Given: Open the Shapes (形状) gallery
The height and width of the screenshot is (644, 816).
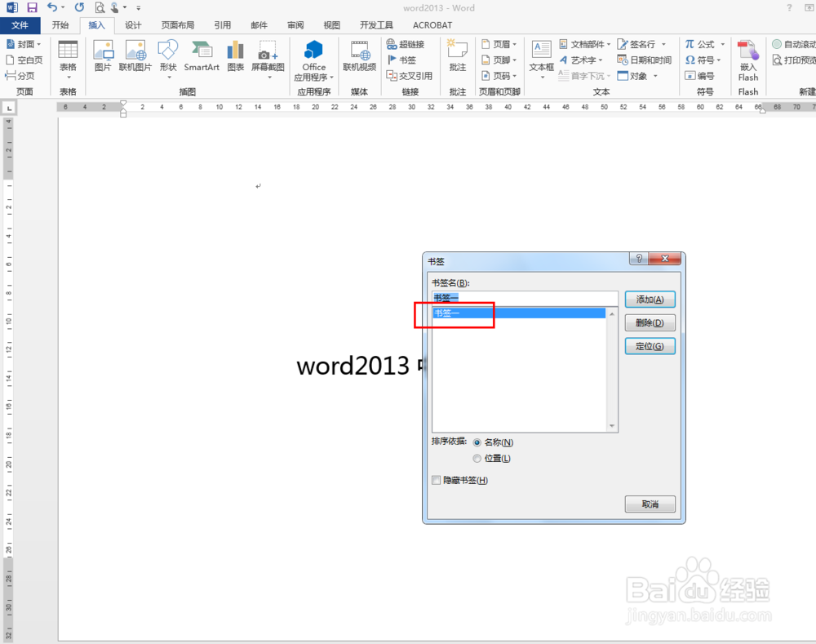Looking at the screenshot, I should (168, 60).
